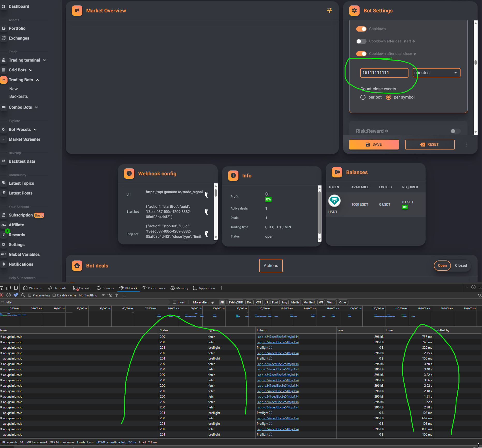Copy the Start bot webhook JSON
The width and height of the screenshot is (482, 448).
207,212
